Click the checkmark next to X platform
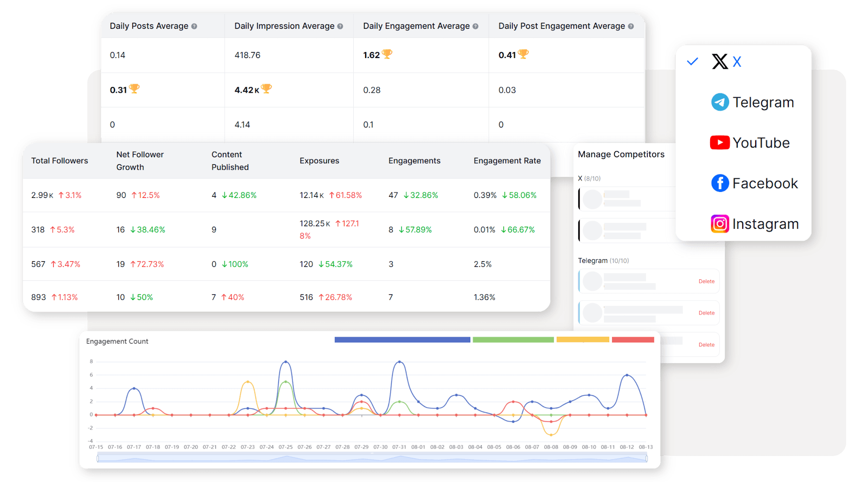Viewport: 868px width, 482px height. [692, 62]
